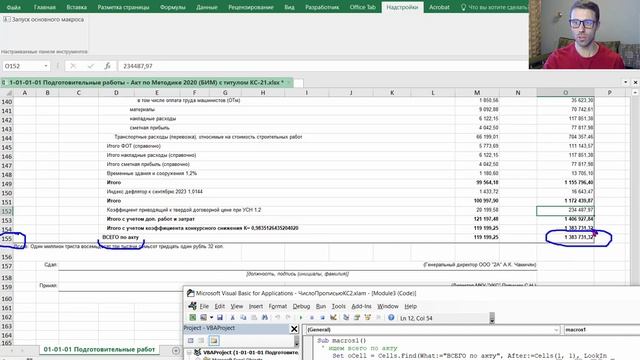
Task: Select column O header
Action: pyautogui.click(x=565, y=93)
